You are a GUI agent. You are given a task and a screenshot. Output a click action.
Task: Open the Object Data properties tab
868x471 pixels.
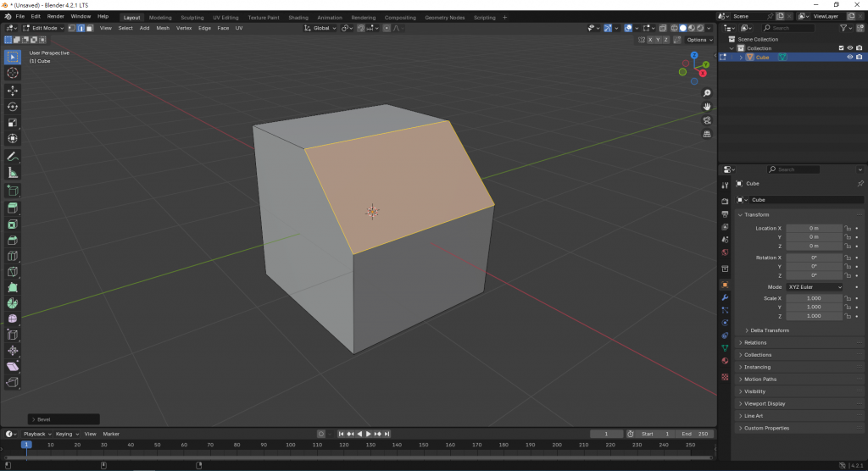point(725,348)
